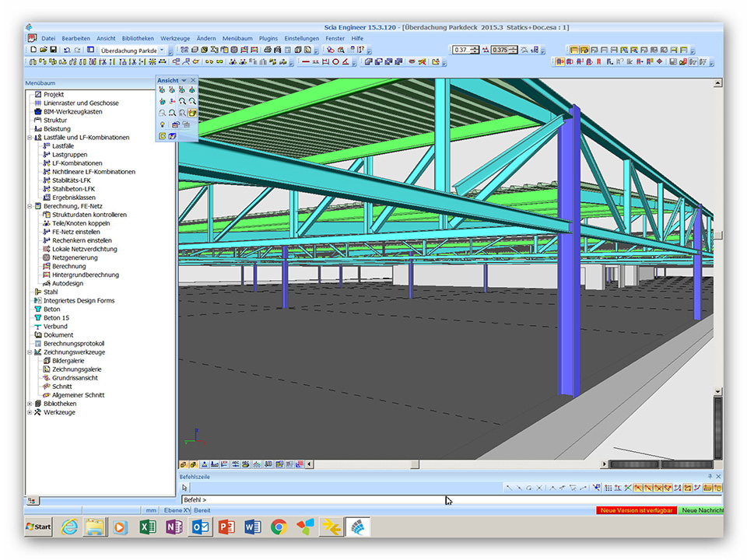Open the Ansicht palette dropdown arrow
The height and width of the screenshot is (560, 747).
point(184,80)
